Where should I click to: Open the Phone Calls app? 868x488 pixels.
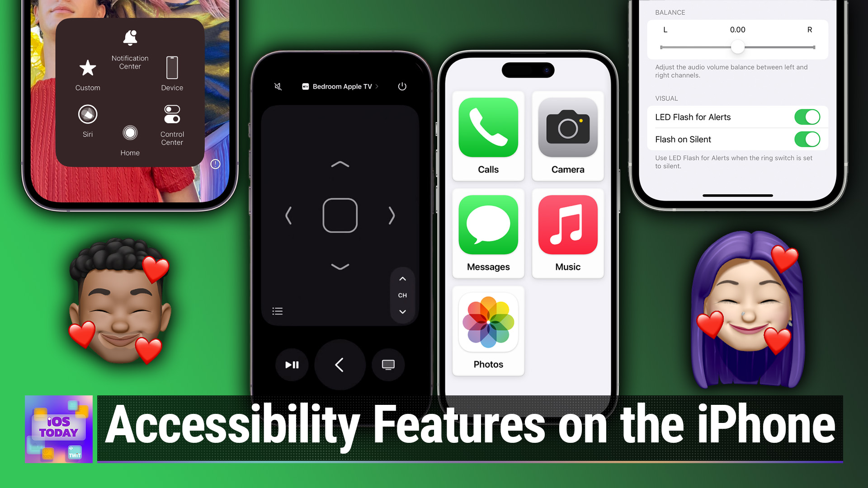tap(488, 136)
